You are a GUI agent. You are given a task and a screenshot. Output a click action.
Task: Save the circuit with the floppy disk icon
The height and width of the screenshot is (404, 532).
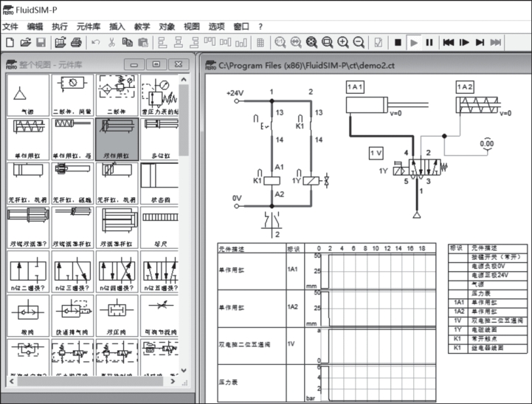(41, 43)
